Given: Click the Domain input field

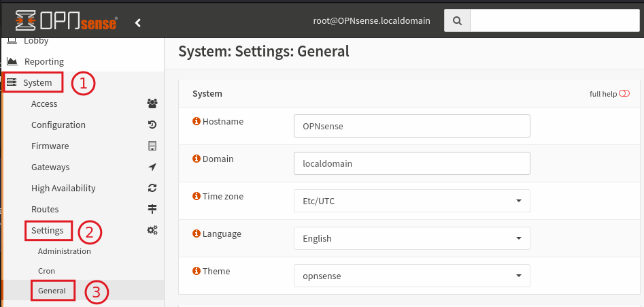Looking at the screenshot, I should pyautogui.click(x=412, y=163).
